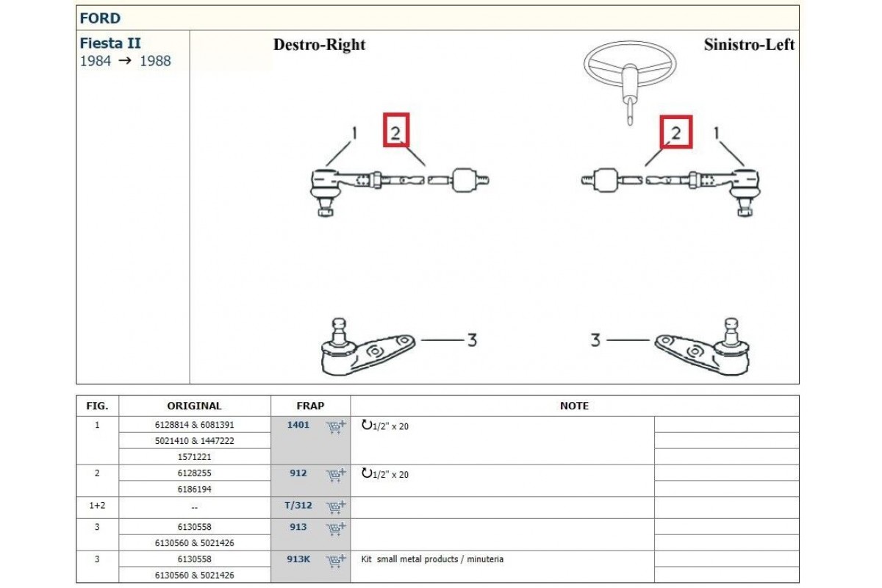This screenshot has width=882, height=588.
Task: Click the rotation arrow icon in the 912 note
Action: point(367,473)
